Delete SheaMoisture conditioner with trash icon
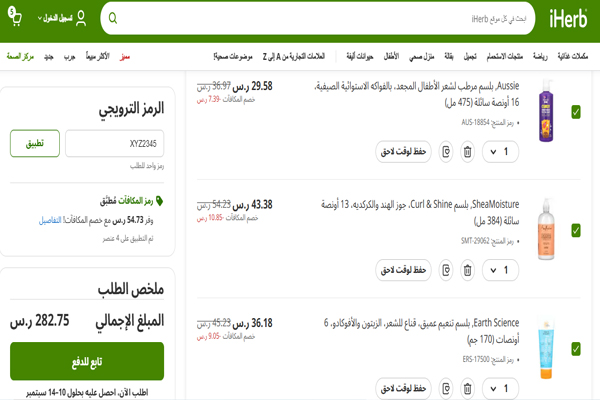Image resolution: width=600 pixels, height=400 pixels. coord(467,271)
